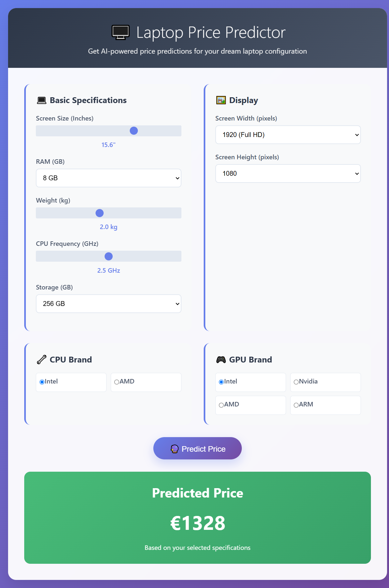Open the Screen Width dropdown
389x588 pixels.
[x=288, y=135]
